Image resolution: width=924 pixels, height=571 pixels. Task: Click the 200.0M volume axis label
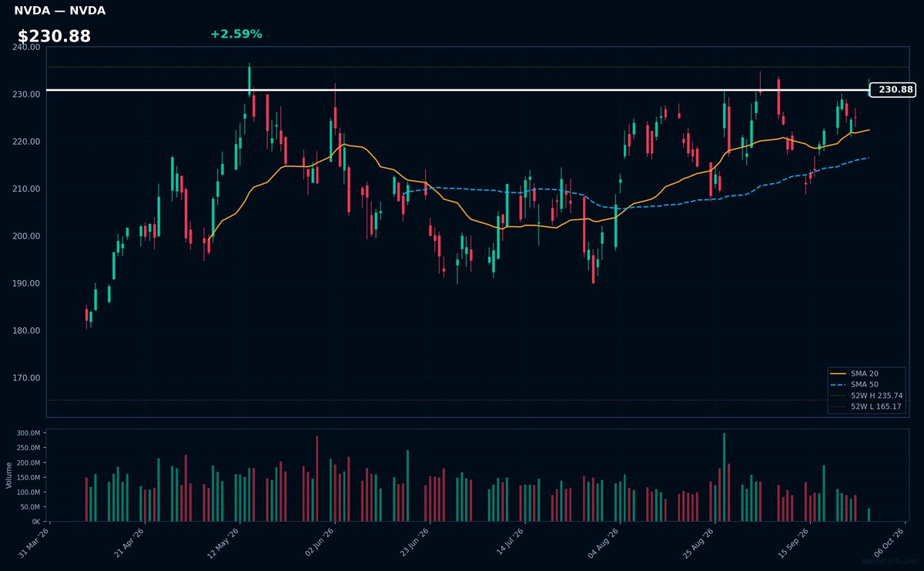point(28,463)
